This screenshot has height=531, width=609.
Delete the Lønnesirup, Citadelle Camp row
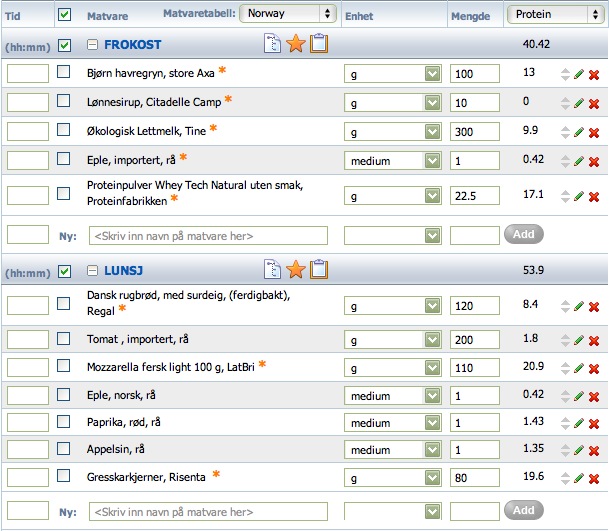pos(594,103)
